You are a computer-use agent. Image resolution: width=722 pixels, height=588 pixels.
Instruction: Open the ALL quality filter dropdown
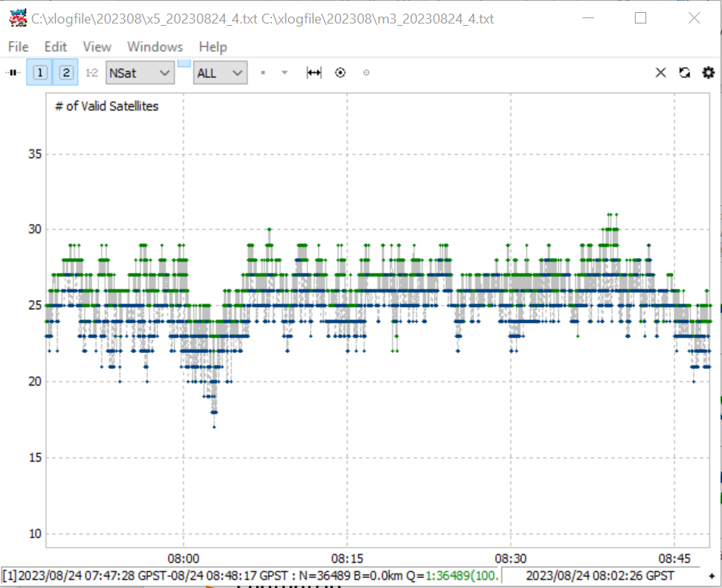click(x=220, y=73)
